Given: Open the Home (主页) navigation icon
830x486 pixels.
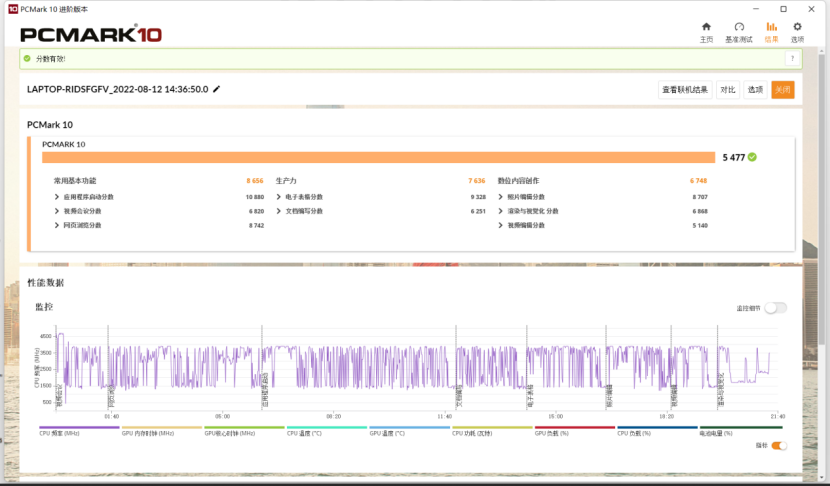Looking at the screenshot, I should 706,27.
